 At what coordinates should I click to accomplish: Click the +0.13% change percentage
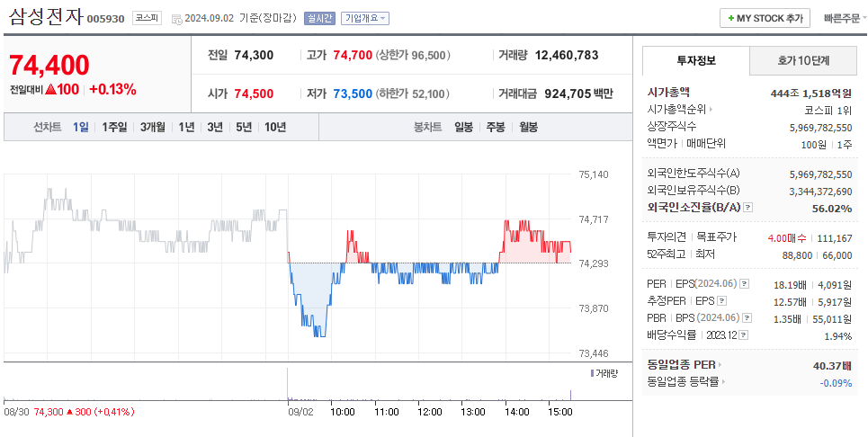(113, 89)
